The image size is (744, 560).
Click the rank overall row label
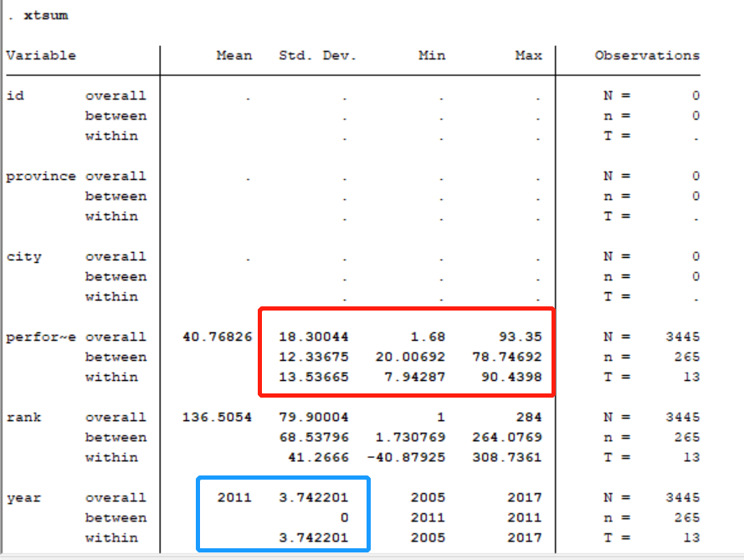pyautogui.click(x=115, y=418)
